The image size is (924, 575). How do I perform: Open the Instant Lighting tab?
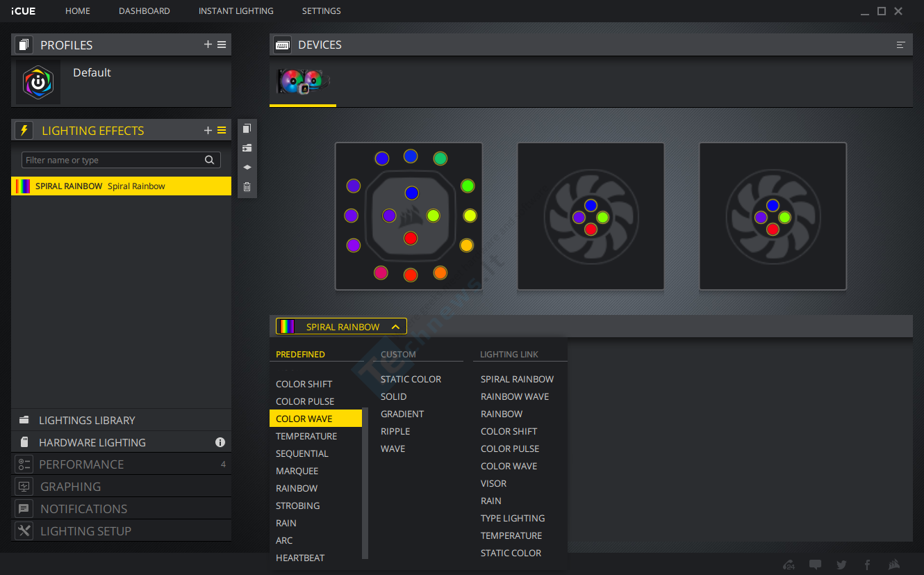pos(236,11)
